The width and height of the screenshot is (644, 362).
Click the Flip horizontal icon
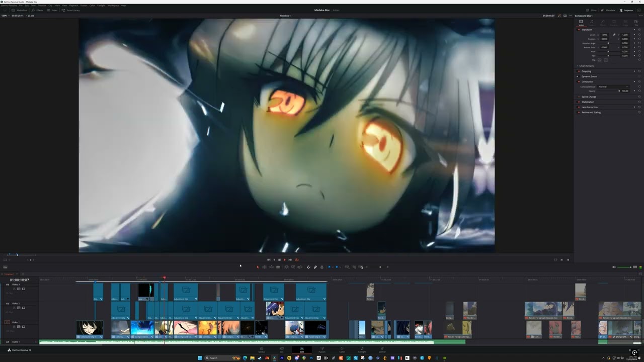click(599, 60)
